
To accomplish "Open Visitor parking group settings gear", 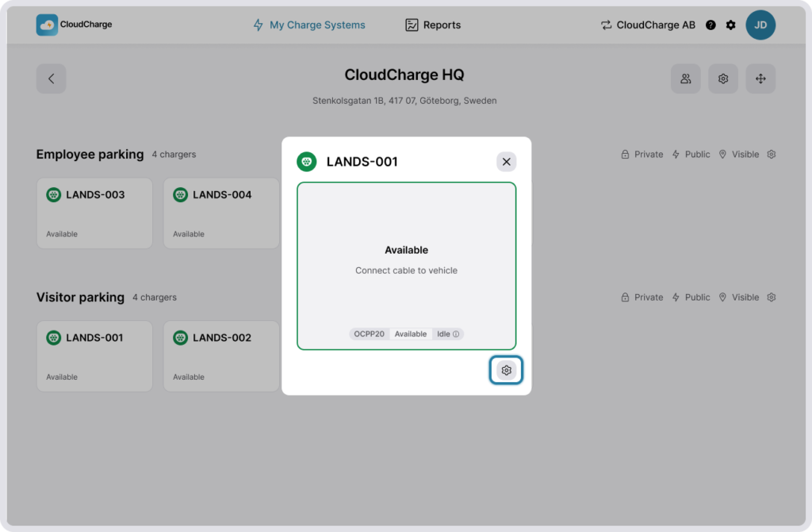I will tap(771, 297).
